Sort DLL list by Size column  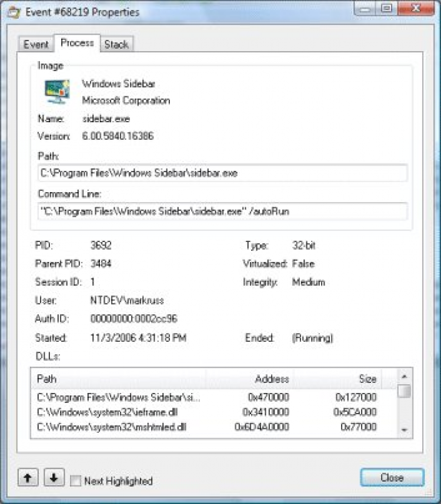click(337, 379)
